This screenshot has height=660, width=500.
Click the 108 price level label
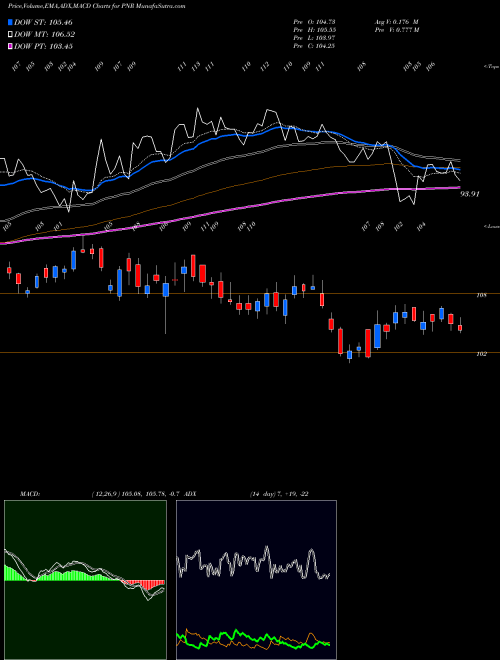tap(481, 295)
